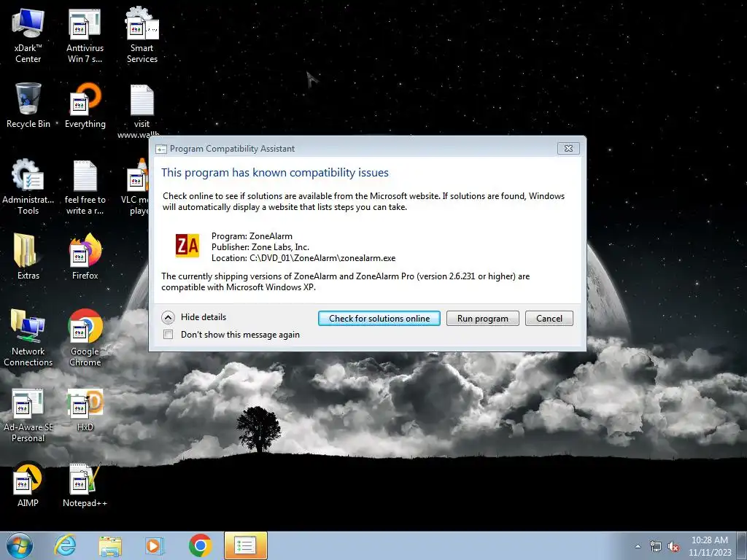This screenshot has height=560, width=747.
Task: Select the Ad-Aware SE Personal icon
Action: coord(28,415)
